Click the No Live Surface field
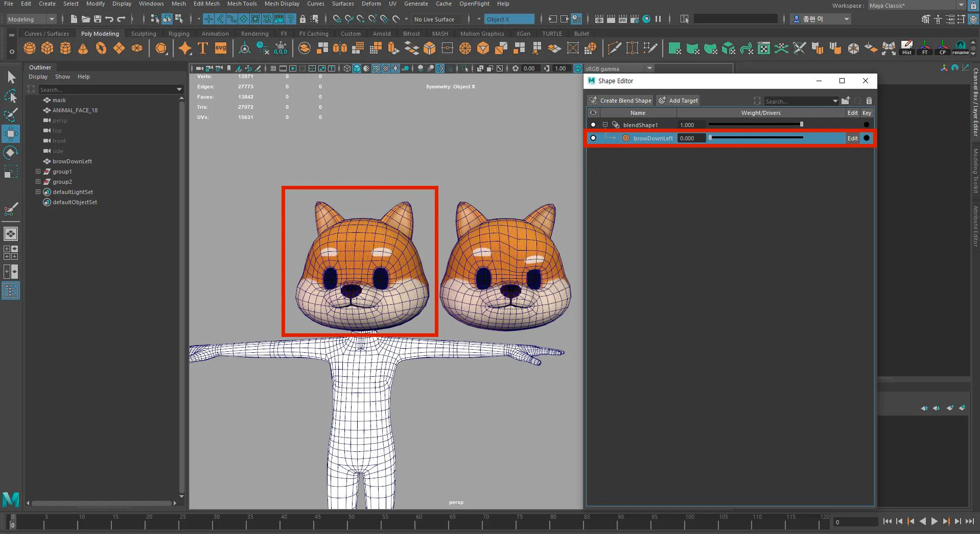 point(436,19)
